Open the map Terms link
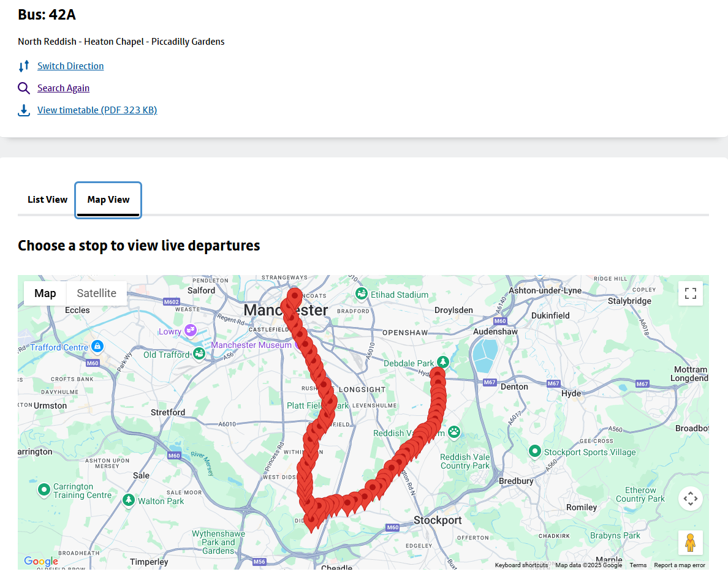This screenshot has width=728, height=588. pyautogui.click(x=638, y=565)
